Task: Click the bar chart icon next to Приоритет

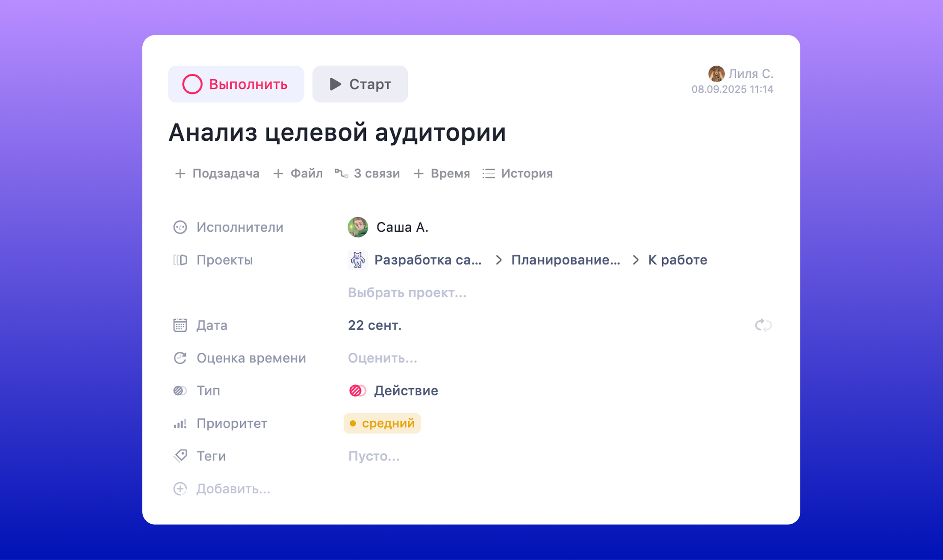Action: [x=180, y=424]
